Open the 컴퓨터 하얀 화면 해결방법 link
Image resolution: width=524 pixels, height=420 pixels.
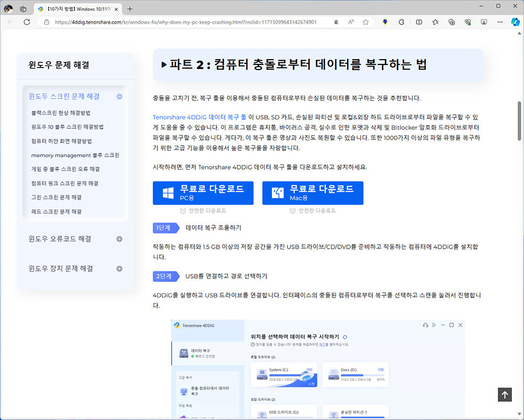tap(61, 141)
